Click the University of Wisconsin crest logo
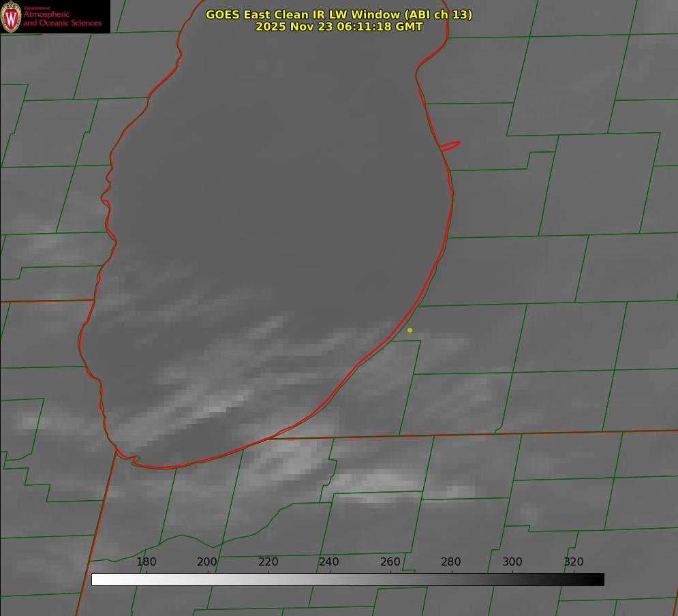The height and width of the screenshot is (616, 678). (12, 17)
